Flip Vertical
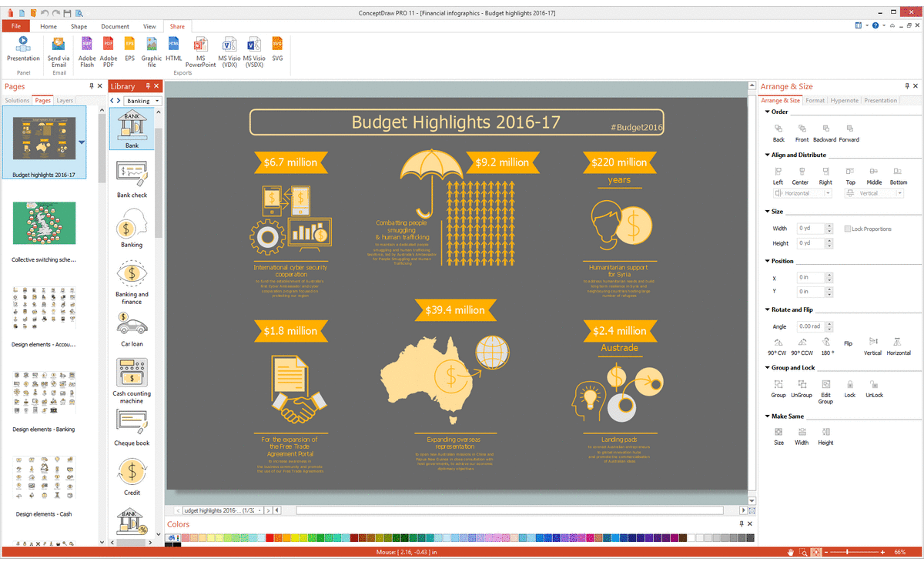This screenshot has height=565, width=924. click(872, 346)
